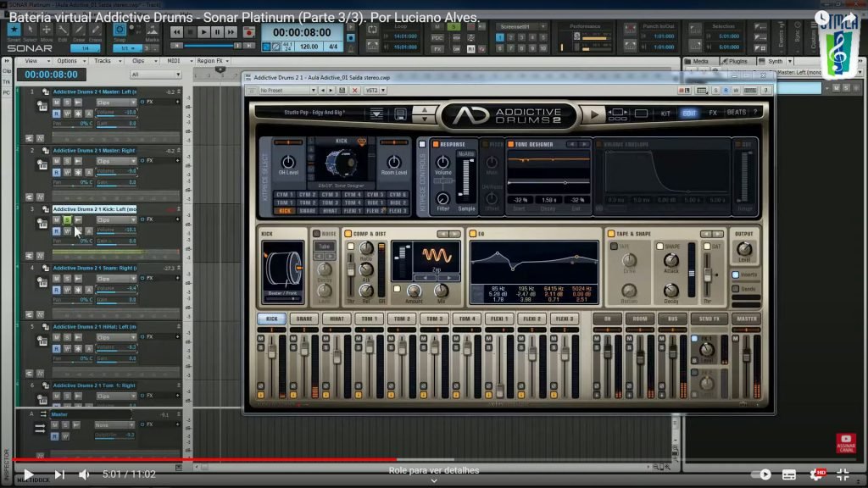The height and width of the screenshot is (488, 868).
Task: Mute track 1 Master: Left
Action: [57, 103]
